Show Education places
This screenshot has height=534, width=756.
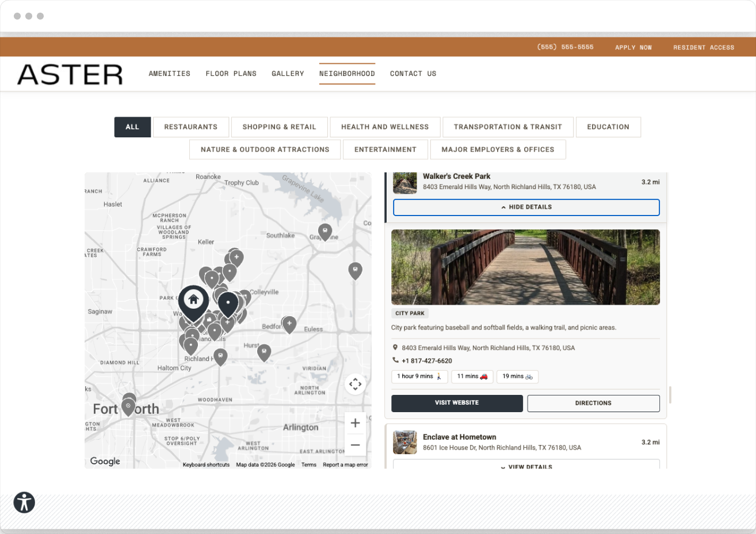[608, 127]
